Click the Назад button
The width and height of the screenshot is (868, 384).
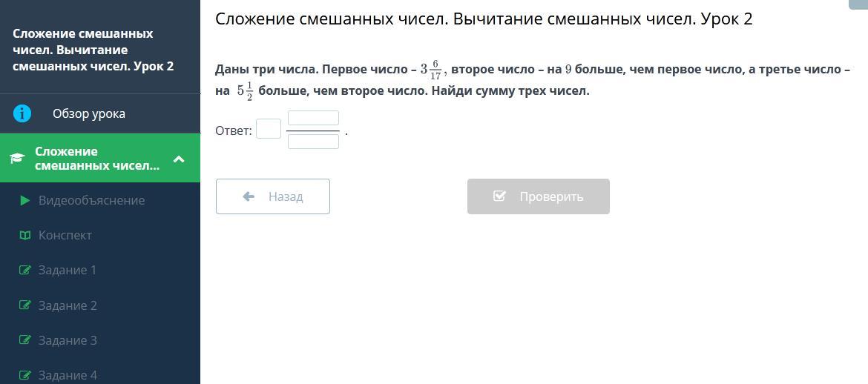(x=273, y=196)
